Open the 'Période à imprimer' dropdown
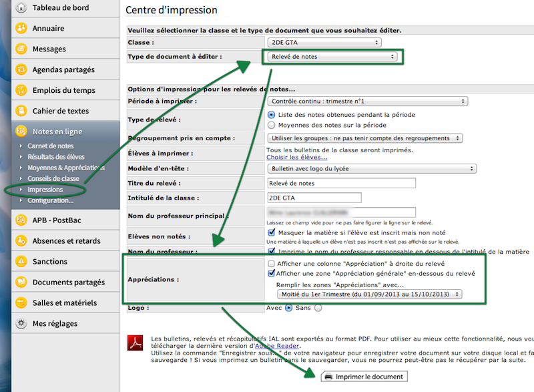The image size is (534, 392). click(366, 102)
